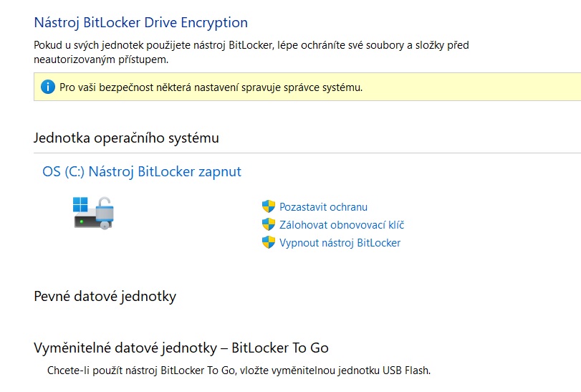Click the Nástroj BitLocker Drive Encryption title
The height and width of the screenshot is (392, 581).
[140, 23]
